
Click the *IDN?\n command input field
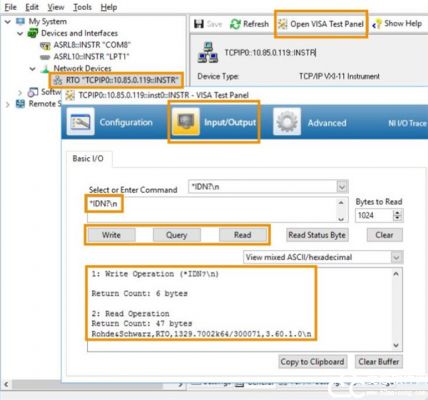[214, 209]
